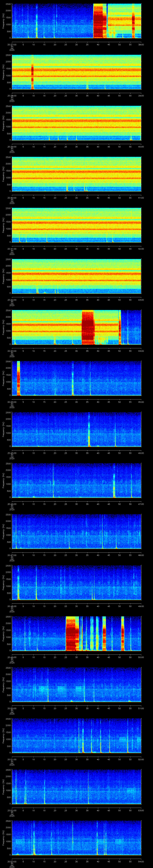This screenshot has height=868, width=153.
Task: Select the "20:47:00" timestamp text
Action: [x=12, y=555]
